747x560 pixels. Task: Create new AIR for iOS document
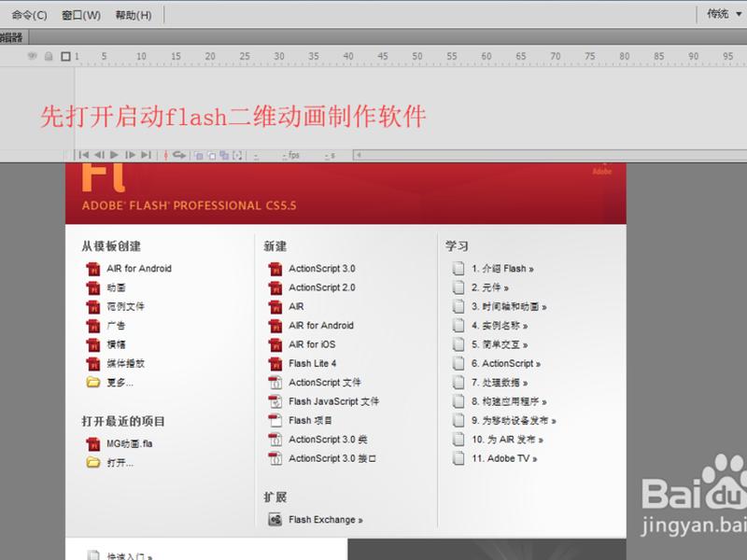point(312,344)
